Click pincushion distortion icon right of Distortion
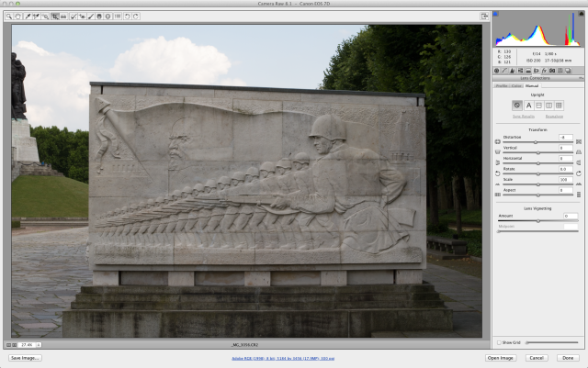This screenshot has height=368, width=588. pos(579,141)
